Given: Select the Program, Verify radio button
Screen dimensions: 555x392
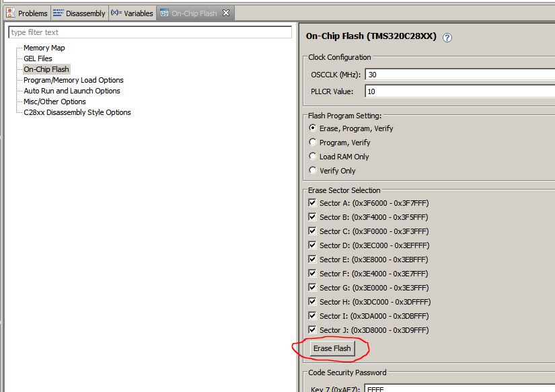Looking at the screenshot, I should click(x=312, y=142).
